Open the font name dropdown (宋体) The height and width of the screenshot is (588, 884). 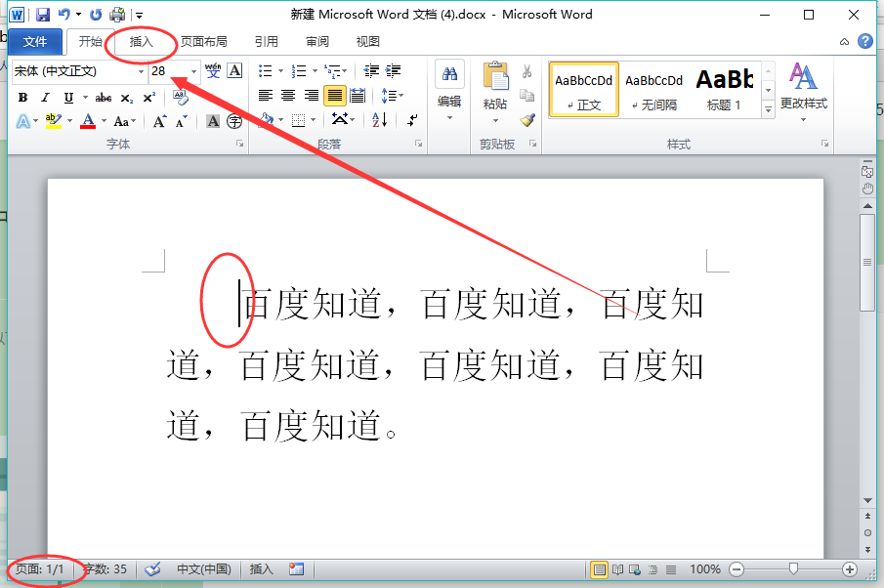point(141,71)
